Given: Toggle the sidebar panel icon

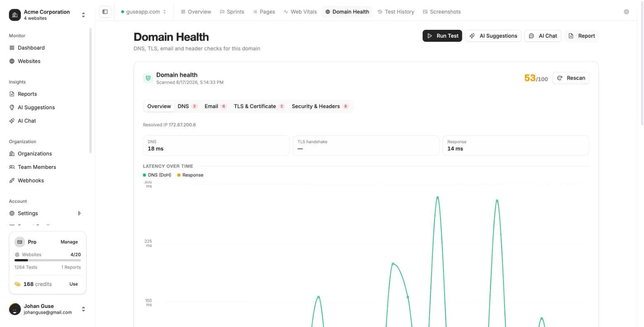Looking at the screenshot, I should pyautogui.click(x=105, y=12).
